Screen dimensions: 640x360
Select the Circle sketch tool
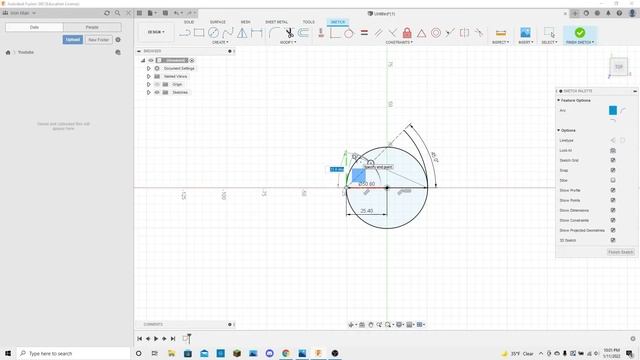(213, 33)
